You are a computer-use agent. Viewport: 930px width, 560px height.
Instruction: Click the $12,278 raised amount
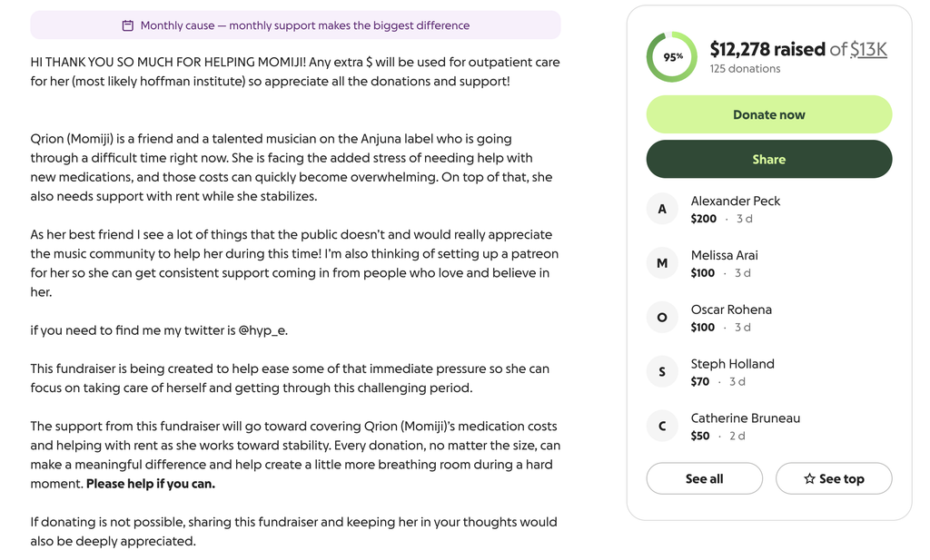[767, 49]
